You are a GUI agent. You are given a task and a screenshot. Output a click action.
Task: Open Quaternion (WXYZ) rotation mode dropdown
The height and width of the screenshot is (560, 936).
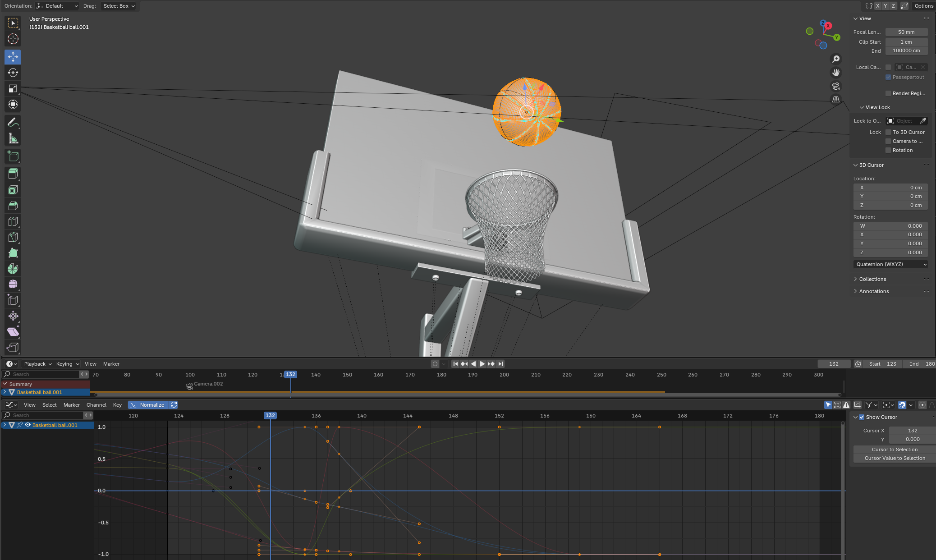[x=890, y=264]
